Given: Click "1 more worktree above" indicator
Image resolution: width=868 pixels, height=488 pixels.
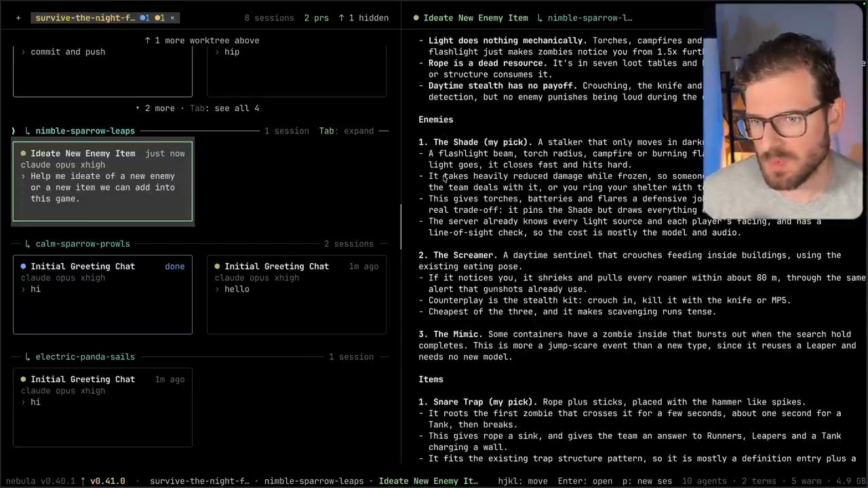Looking at the screenshot, I should click(201, 41).
